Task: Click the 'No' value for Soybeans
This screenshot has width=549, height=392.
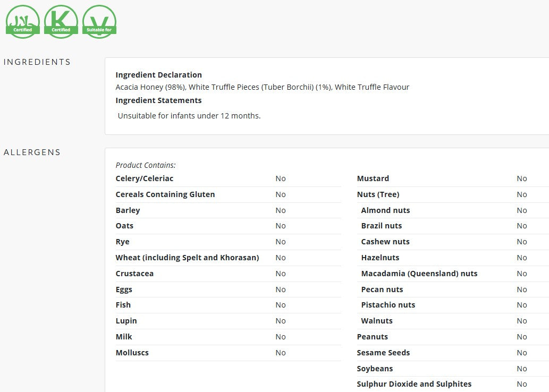Action: coord(522,369)
